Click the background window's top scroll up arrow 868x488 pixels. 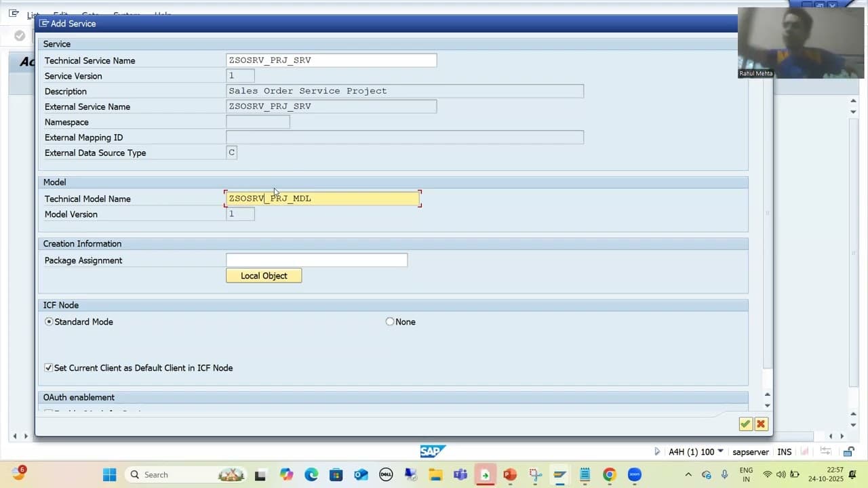pos(854,102)
